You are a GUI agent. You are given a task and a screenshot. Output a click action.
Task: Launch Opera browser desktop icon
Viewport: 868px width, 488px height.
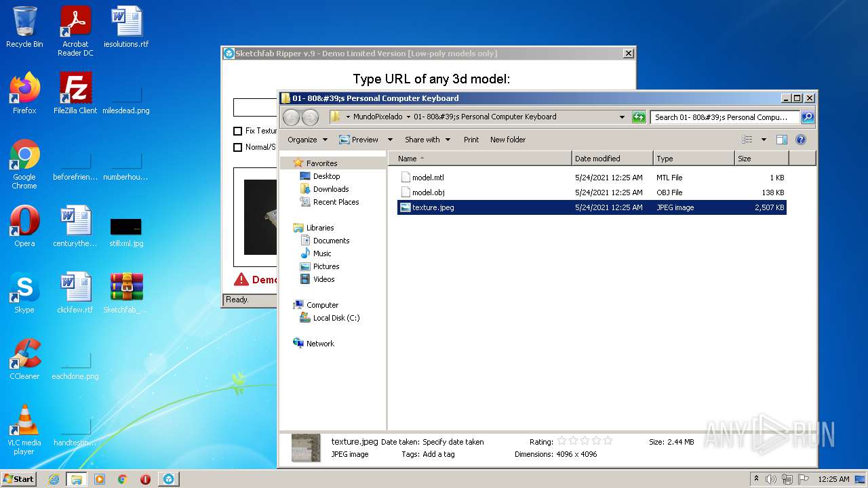pyautogui.click(x=24, y=226)
